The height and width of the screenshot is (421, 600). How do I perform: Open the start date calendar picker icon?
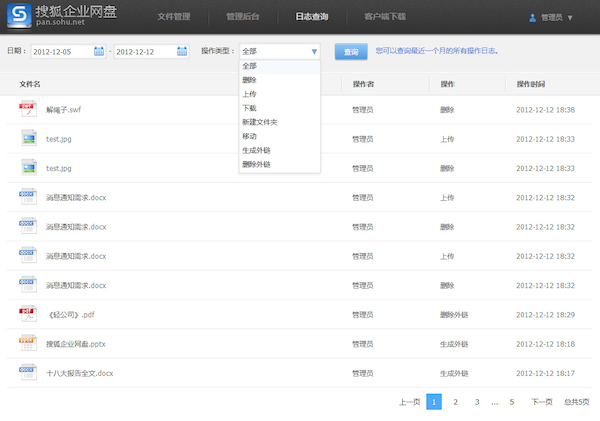point(99,51)
